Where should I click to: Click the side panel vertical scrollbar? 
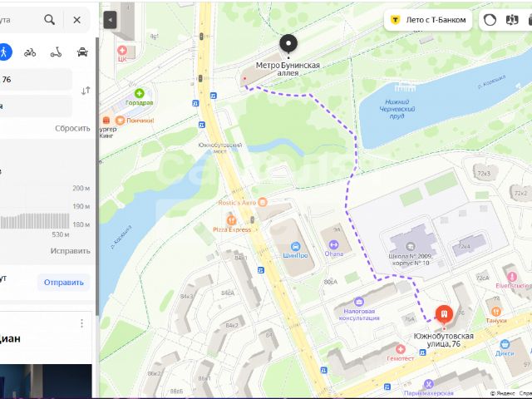(x=97, y=176)
